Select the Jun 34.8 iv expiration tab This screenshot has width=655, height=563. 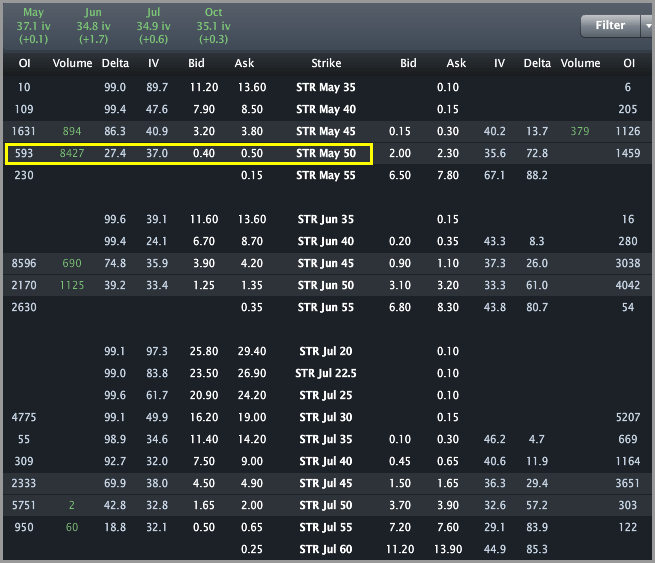pos(93,26)
